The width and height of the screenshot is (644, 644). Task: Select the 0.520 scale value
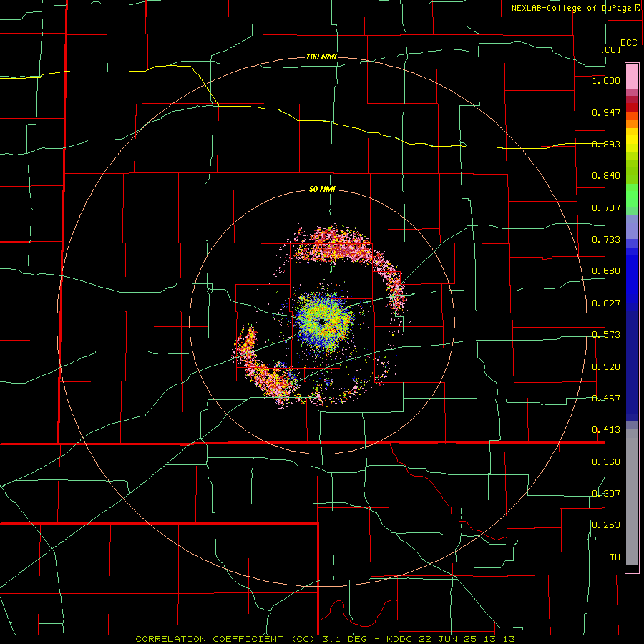coord(606,367)
